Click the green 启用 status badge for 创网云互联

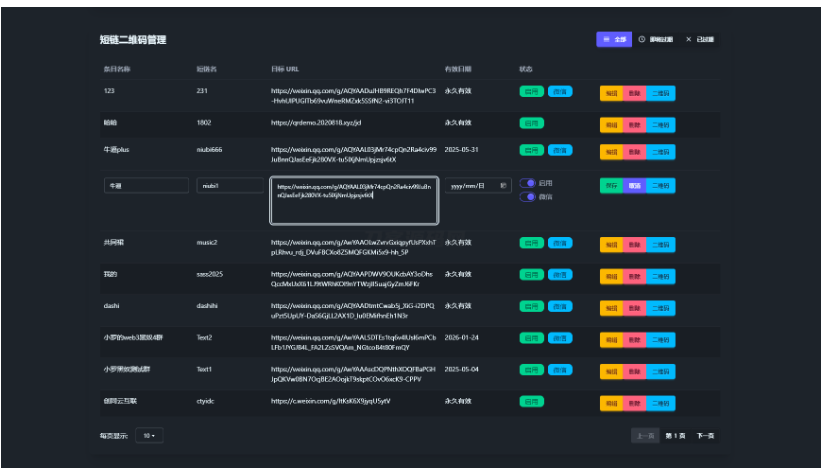click(531, 400)
